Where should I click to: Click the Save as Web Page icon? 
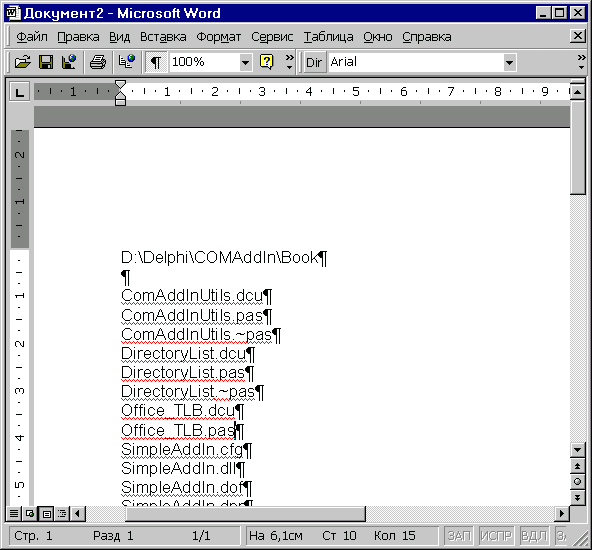pos(69,62)
